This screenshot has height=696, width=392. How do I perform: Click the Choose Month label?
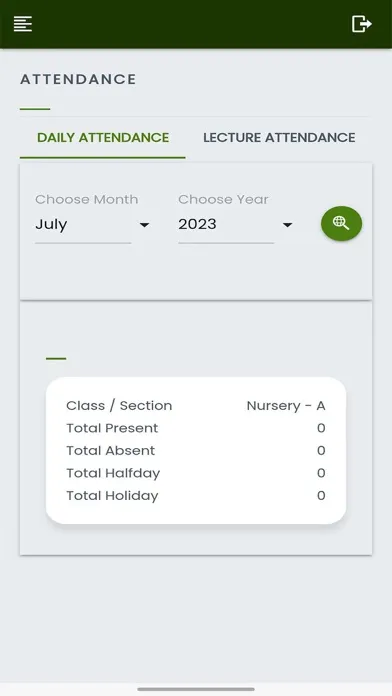coord(87,199)
